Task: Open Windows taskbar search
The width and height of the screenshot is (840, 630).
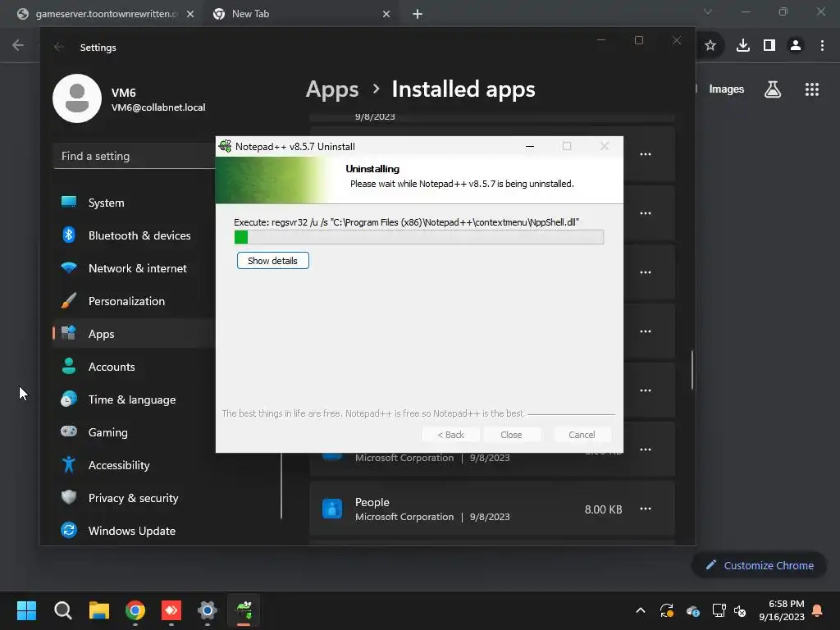Action: [x=62, y=610]
